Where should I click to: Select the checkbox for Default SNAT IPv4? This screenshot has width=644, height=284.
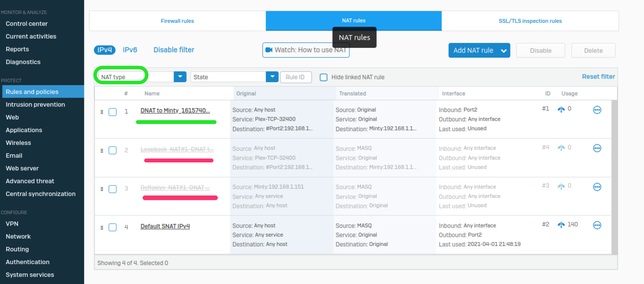[x=112, y=227]
